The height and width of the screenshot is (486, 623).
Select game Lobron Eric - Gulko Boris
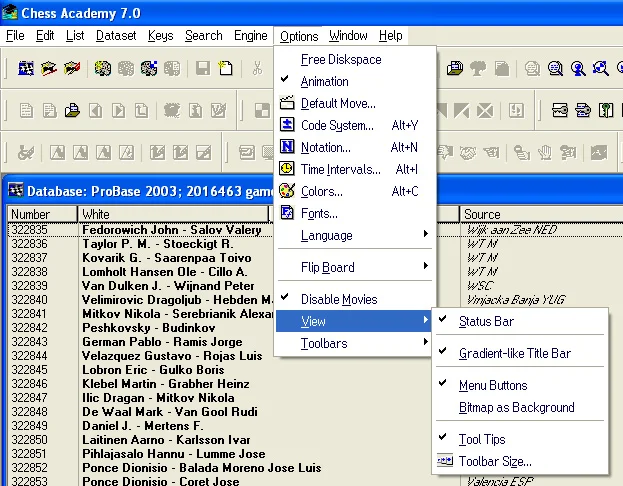point(153,370)
